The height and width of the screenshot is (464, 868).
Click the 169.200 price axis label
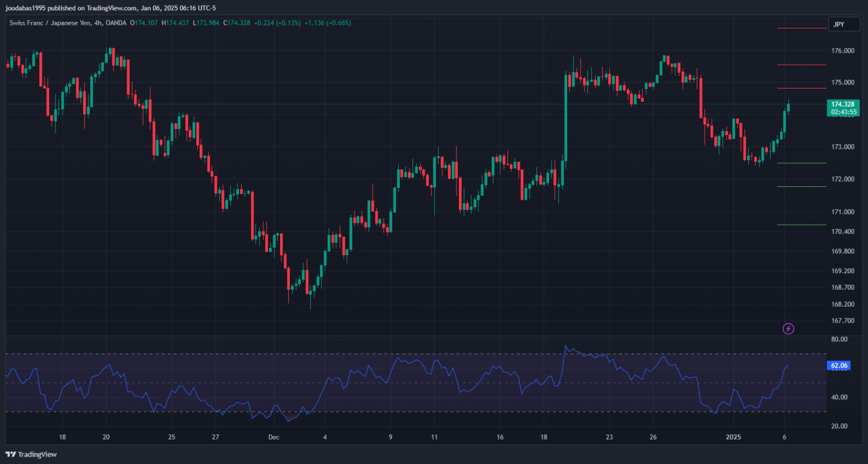pyautogui.click(x=843, y=271)
